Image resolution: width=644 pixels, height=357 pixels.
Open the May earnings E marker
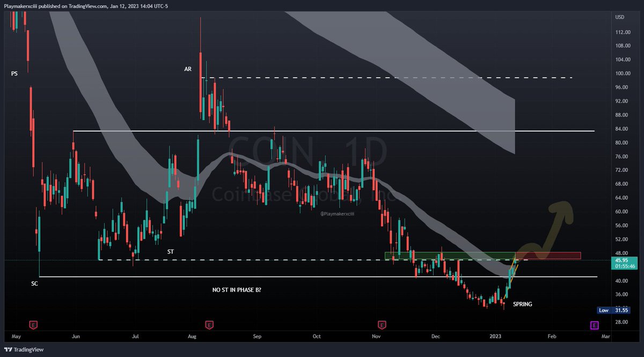[x=33, y=324]
